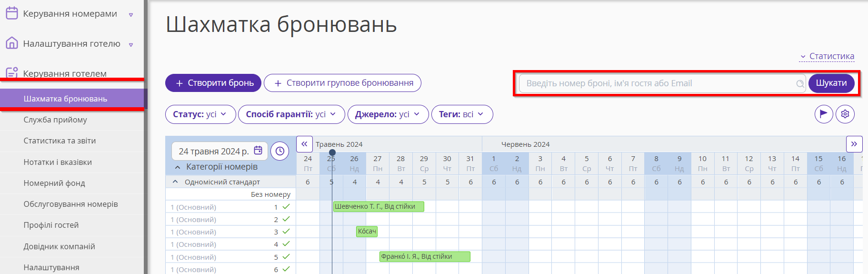Screen dimensions: 868x274
Task: Open chessboard settings gear icon
Action: pos(845,114)
